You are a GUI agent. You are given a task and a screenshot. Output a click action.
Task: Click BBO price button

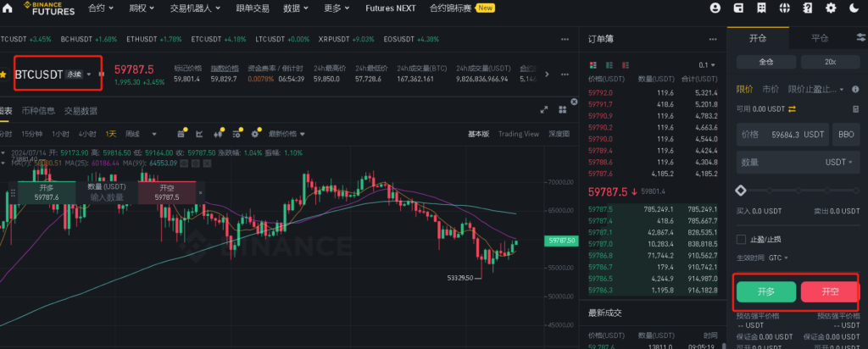(846, 135)
